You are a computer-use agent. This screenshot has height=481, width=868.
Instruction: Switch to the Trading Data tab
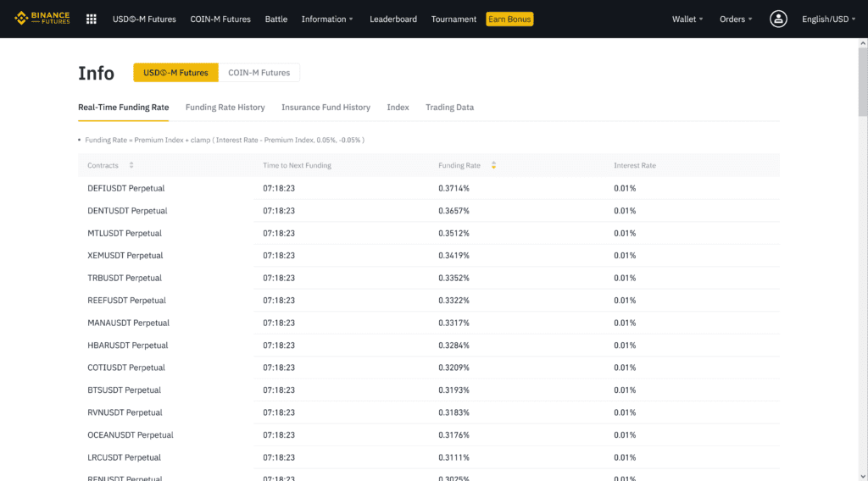tap(449, 108)
